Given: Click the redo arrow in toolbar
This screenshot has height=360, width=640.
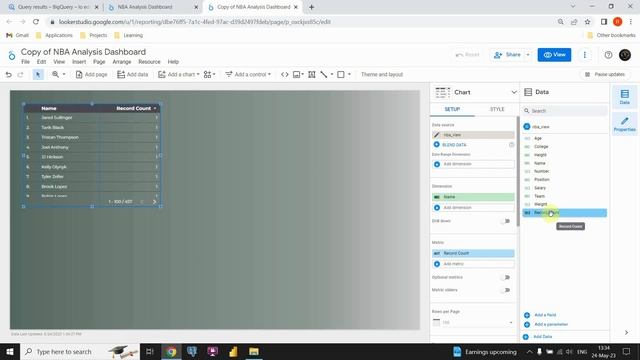Looking at the screenshot, I should pos(20,74).
